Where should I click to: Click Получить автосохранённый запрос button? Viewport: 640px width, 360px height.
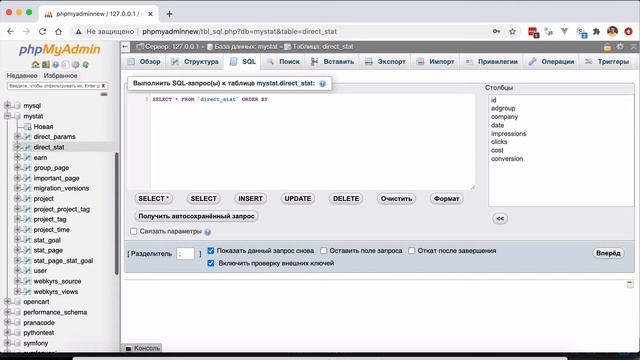[196, 216]
